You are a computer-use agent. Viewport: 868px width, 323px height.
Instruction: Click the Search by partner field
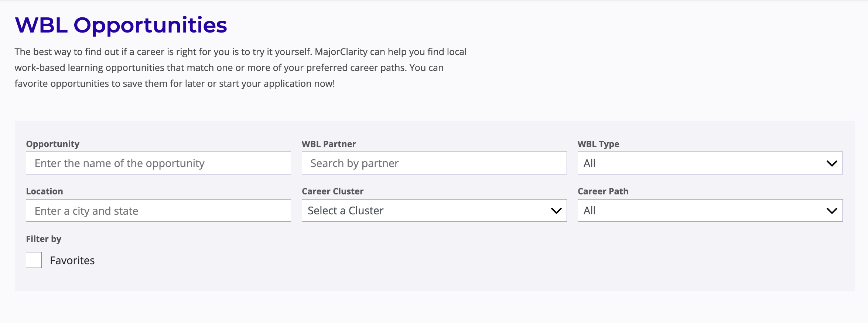tap(434, 163)
